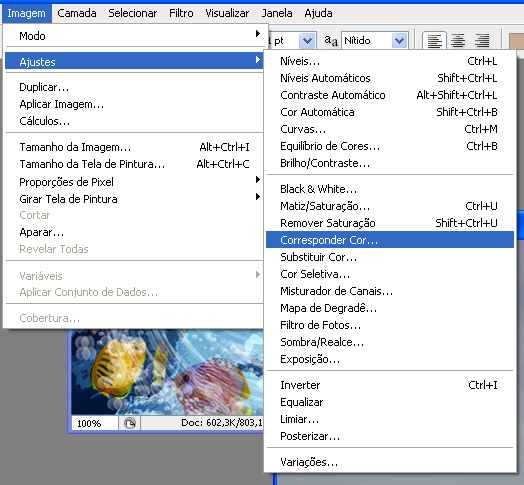Click Tamanho da Imagem menu item
This screenshot has width=524, height=485.
pos(134,147)
